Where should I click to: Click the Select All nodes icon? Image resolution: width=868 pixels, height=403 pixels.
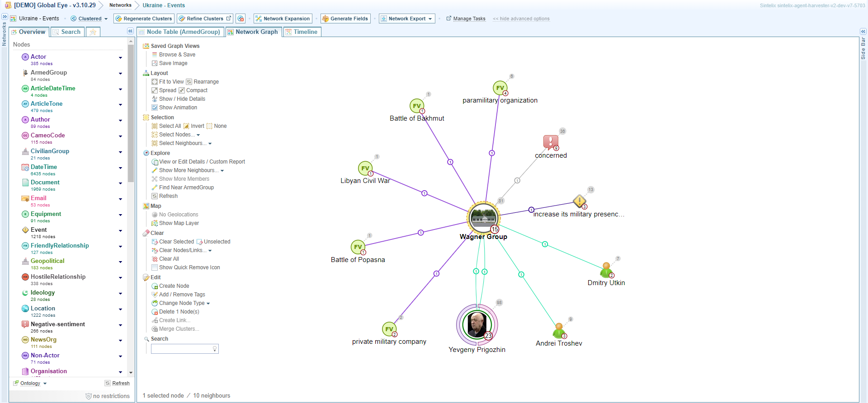[155, 126]
